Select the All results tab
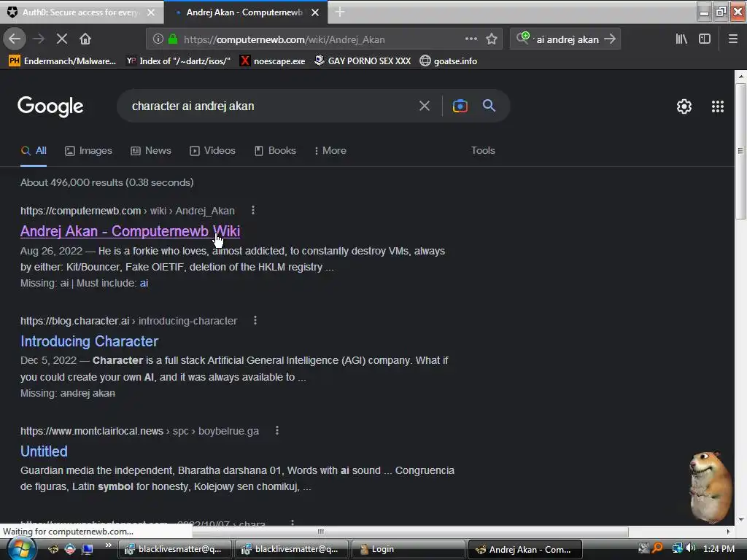The width and height of the screenshot is (747, 560). coord(34,150)
